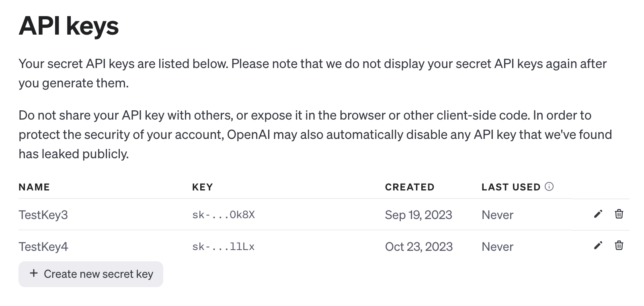Click the Never value in TestKey3 row
The height and width of the screenshot is (306, 644).
497,215
